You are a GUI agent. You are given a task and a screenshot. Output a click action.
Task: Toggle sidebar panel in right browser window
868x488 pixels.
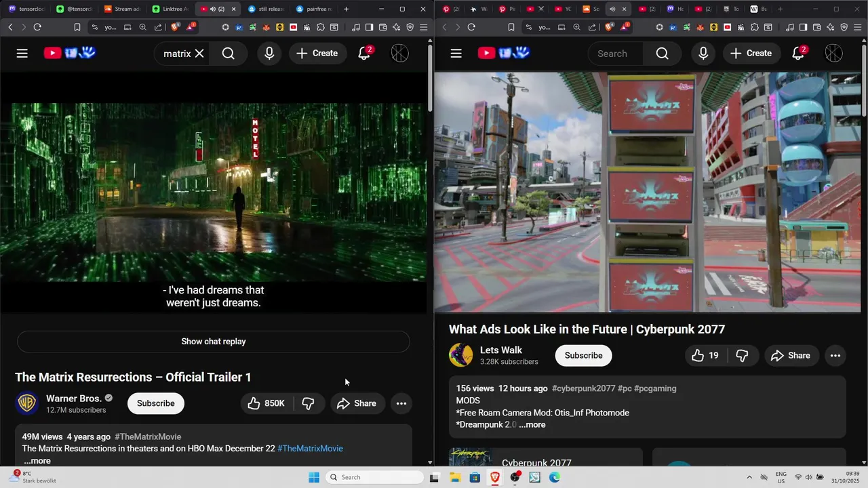pos(803,27)
